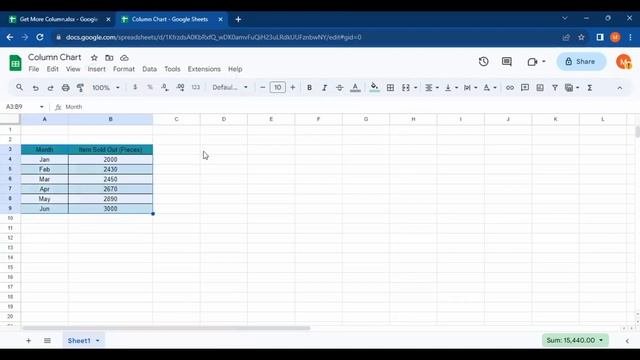Open the Data menu
The height and width of the screenshot is (360, 640).
point(149,69)
